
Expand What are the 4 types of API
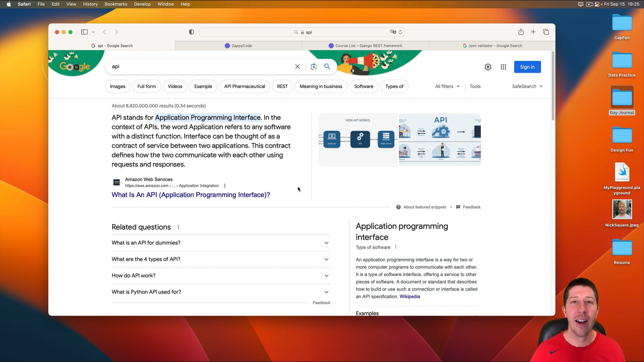click(x=221, y=259)
